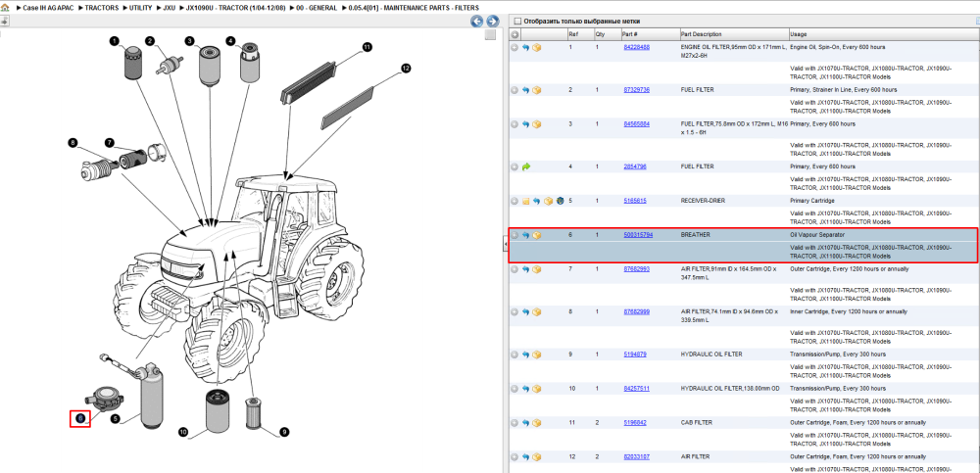Click the blue arrow icon in BREATHER row
This screenshot has width=980, height=473.
pos(525,236)
